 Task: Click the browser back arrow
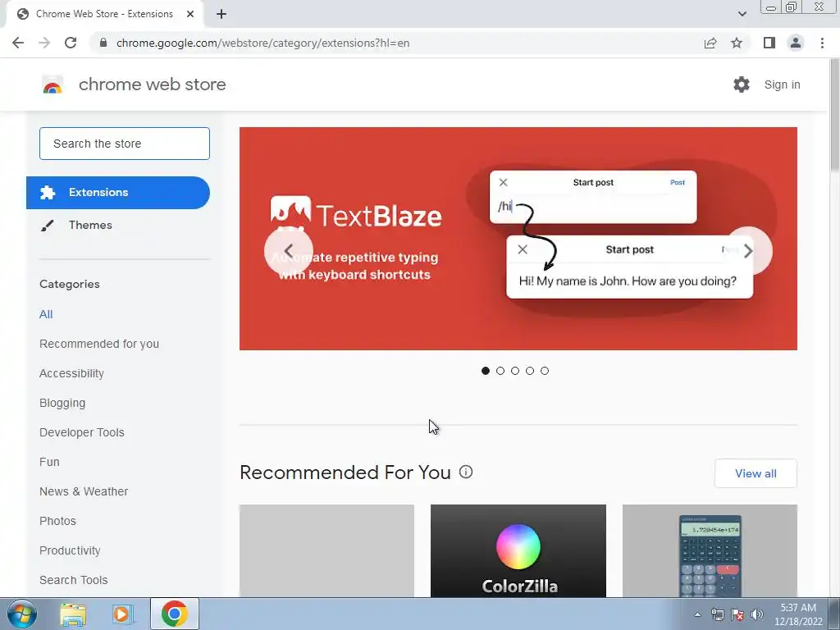point(18,43)
